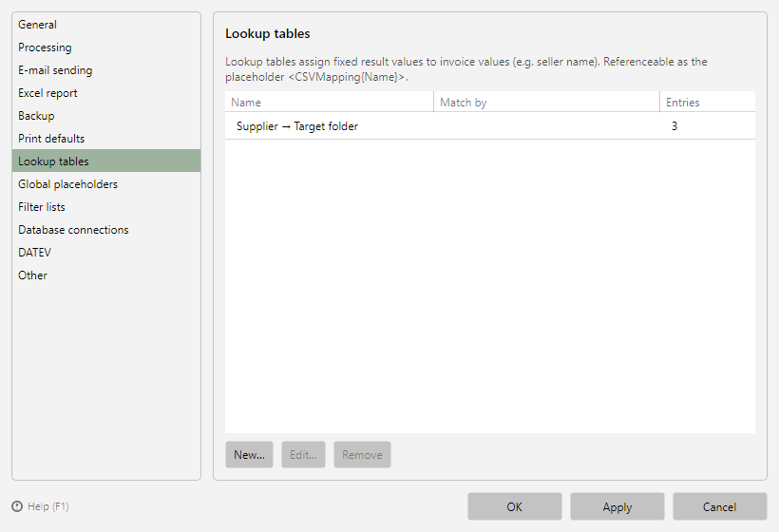Go to E-mail sending settings
The width and height of the screenshot is (779, 532).
coord(106,70)
